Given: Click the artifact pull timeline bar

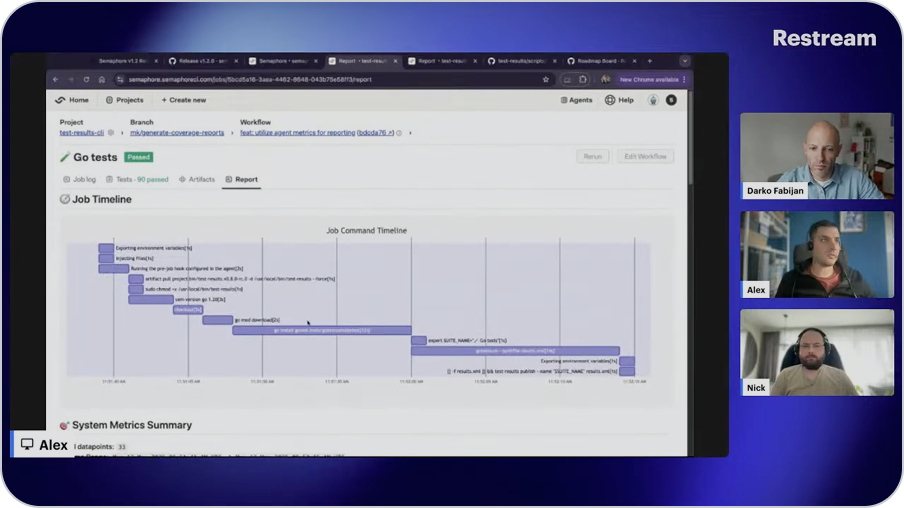Looking at the screenshot, I should click(x=136, y=279).
